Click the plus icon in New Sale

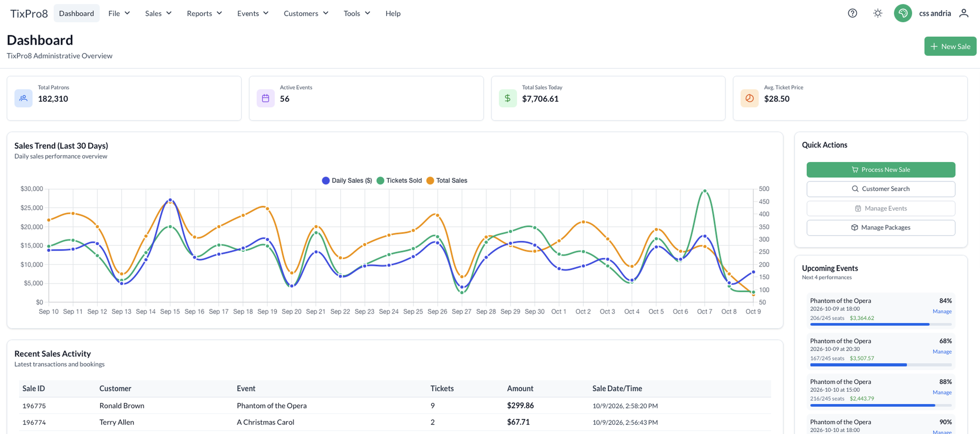pos(933,47)
